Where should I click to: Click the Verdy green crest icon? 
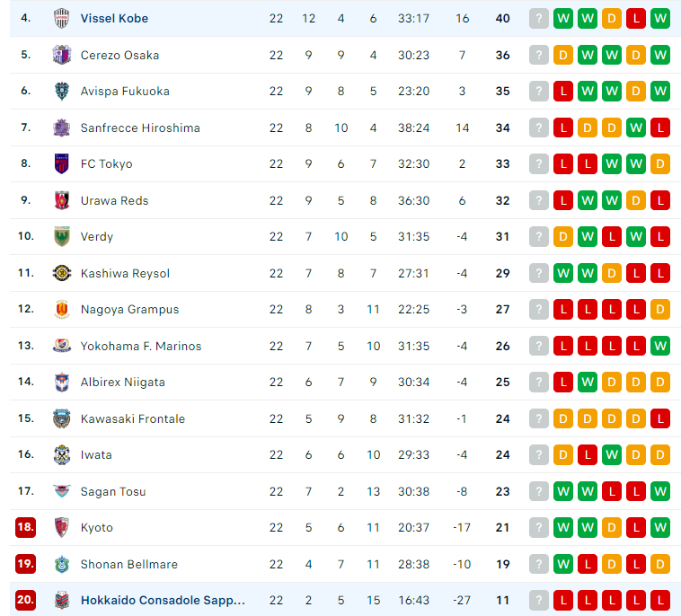(x=62, y=236)
